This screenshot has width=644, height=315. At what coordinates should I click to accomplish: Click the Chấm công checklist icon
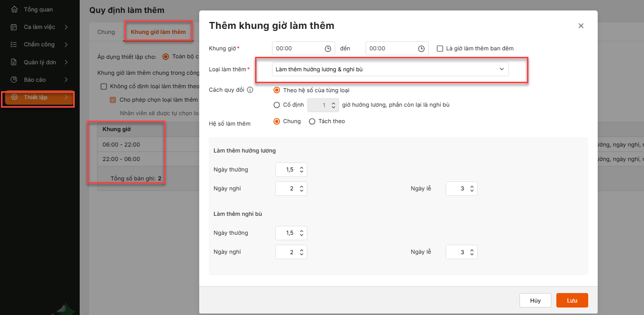(x=14, y=44)
